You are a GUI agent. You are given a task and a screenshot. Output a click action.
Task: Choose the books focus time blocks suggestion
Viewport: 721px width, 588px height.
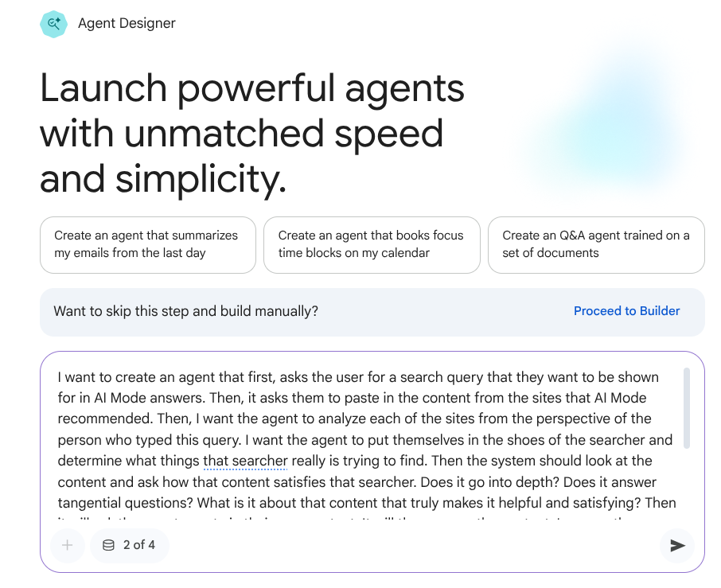pos(372,244)
